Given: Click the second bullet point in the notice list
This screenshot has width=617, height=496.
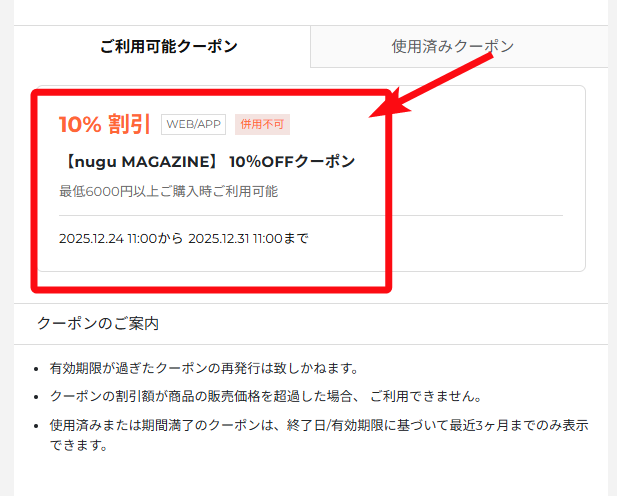Looking at the screenshot, I should [36, 397].
